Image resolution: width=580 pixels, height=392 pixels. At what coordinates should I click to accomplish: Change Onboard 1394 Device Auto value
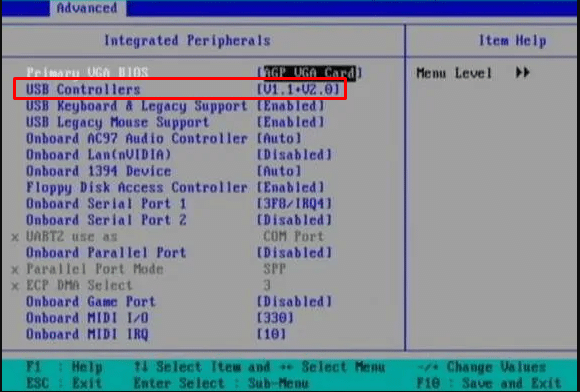(x=279, y=171)
